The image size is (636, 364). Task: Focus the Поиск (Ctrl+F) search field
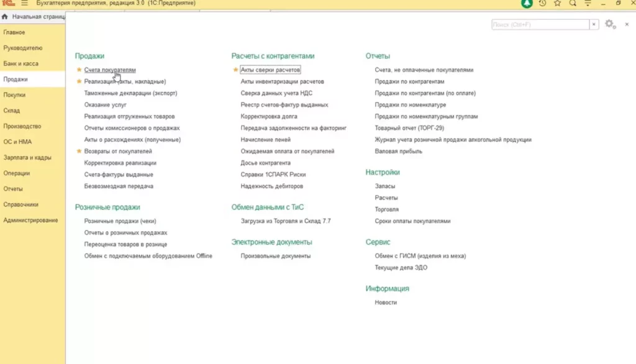(539, 24)
